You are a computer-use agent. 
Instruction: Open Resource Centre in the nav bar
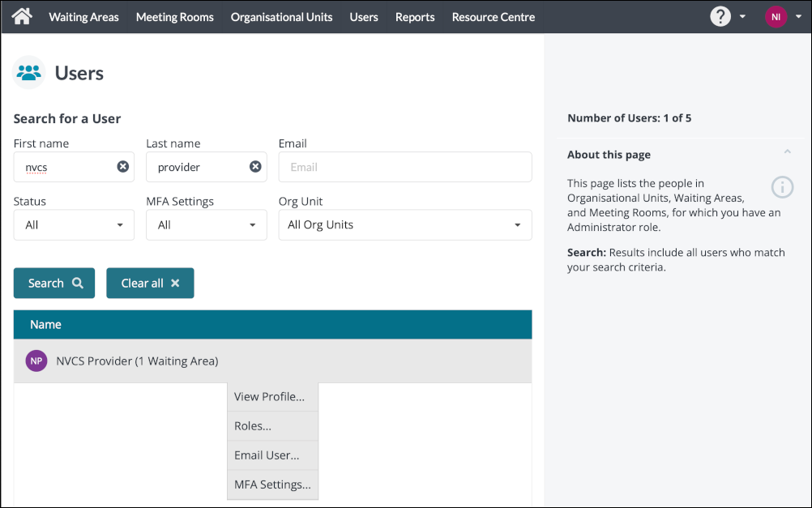[x=493, y=17]
